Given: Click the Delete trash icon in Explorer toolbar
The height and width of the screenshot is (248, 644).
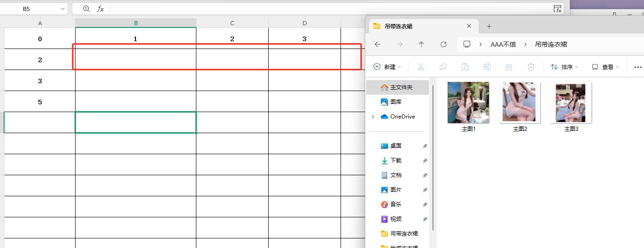Looking at the screenshot, I should pyautogui.click(x=531, y=67).
